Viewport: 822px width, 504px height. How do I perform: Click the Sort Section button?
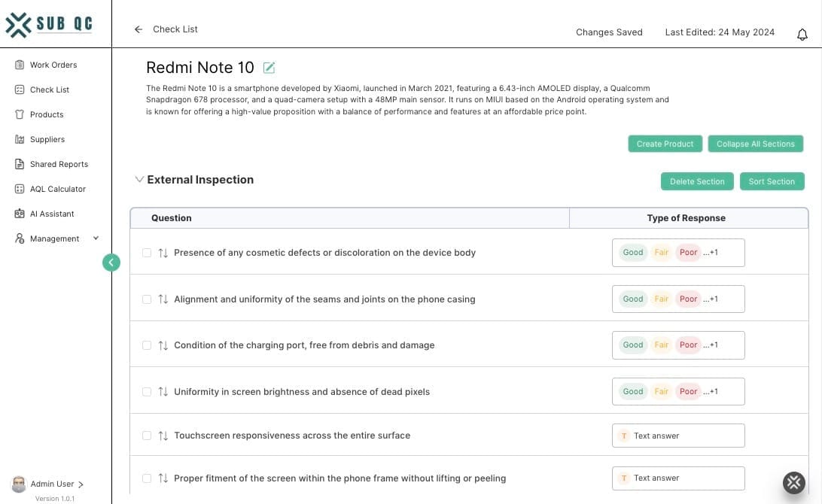[772, 181]
